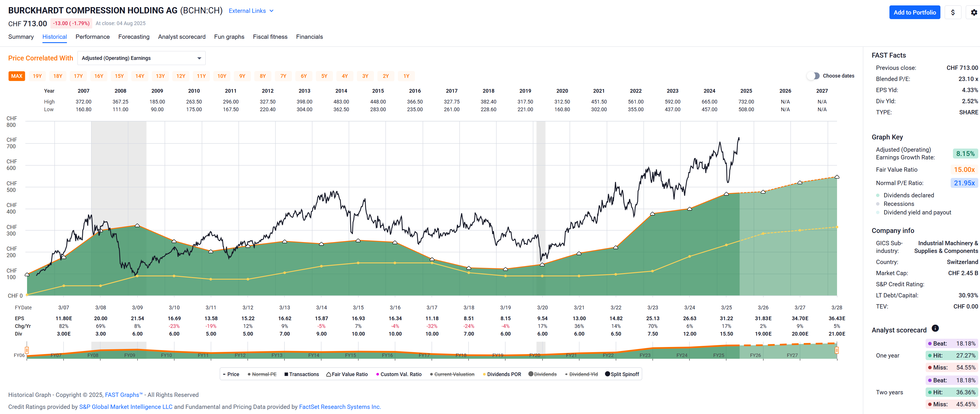Viewport: 980px width, 414px height.
Task: Open FactSet Research Systems Inc. link
Action: click(x=340, y=407)
